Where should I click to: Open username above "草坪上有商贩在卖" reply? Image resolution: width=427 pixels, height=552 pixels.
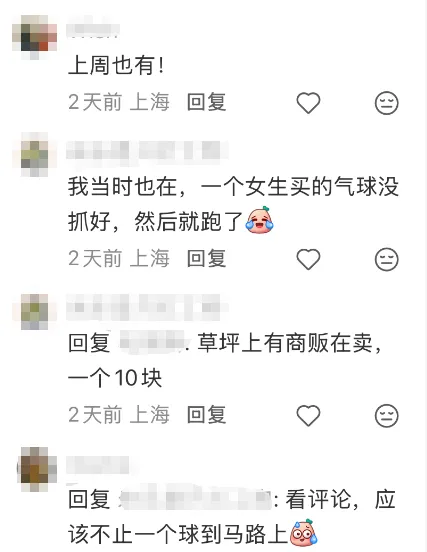click(147, 307)
